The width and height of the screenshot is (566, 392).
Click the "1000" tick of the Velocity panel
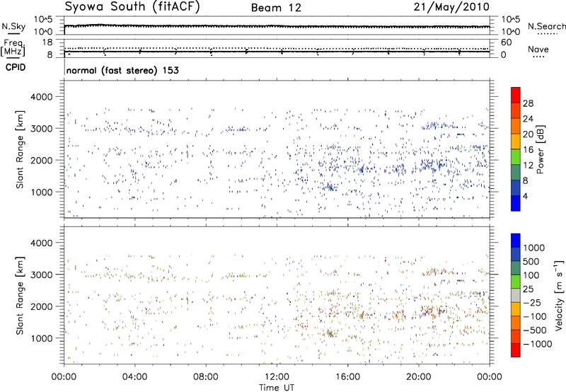(41, 338)
